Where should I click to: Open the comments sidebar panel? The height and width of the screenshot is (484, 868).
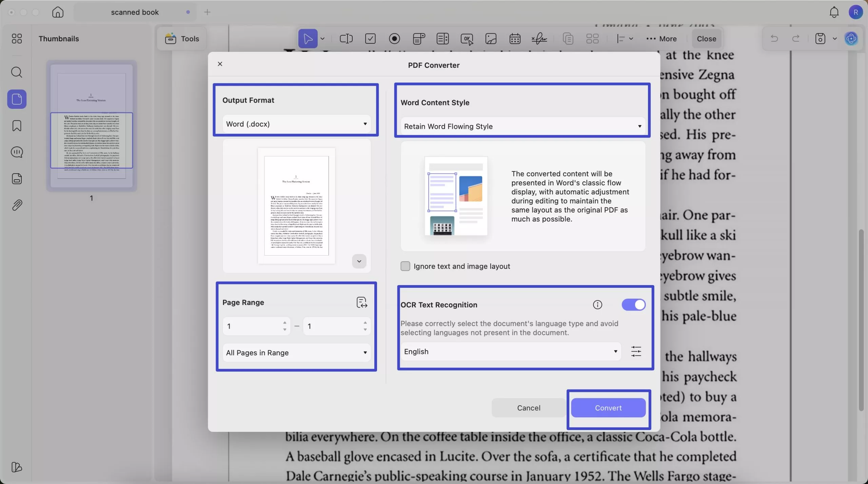coord(17,152)
